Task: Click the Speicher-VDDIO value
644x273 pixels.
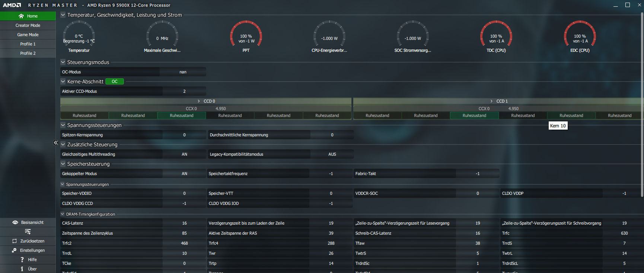Action: point(184,193)
